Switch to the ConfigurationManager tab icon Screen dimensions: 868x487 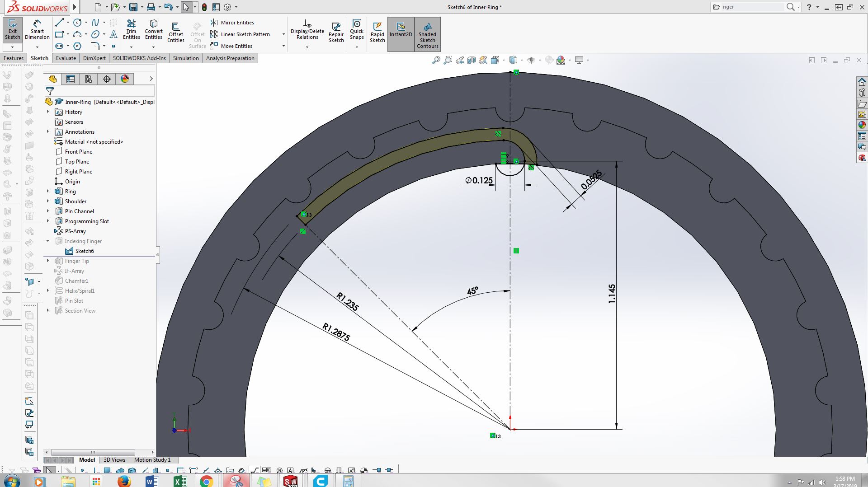pos(89,79)
